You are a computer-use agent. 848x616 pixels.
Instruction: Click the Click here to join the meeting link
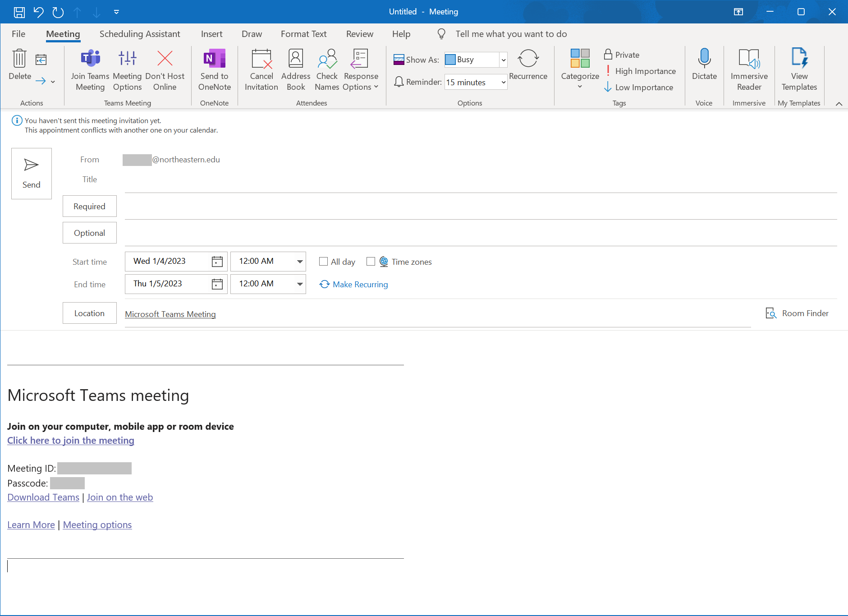point(70,441)
